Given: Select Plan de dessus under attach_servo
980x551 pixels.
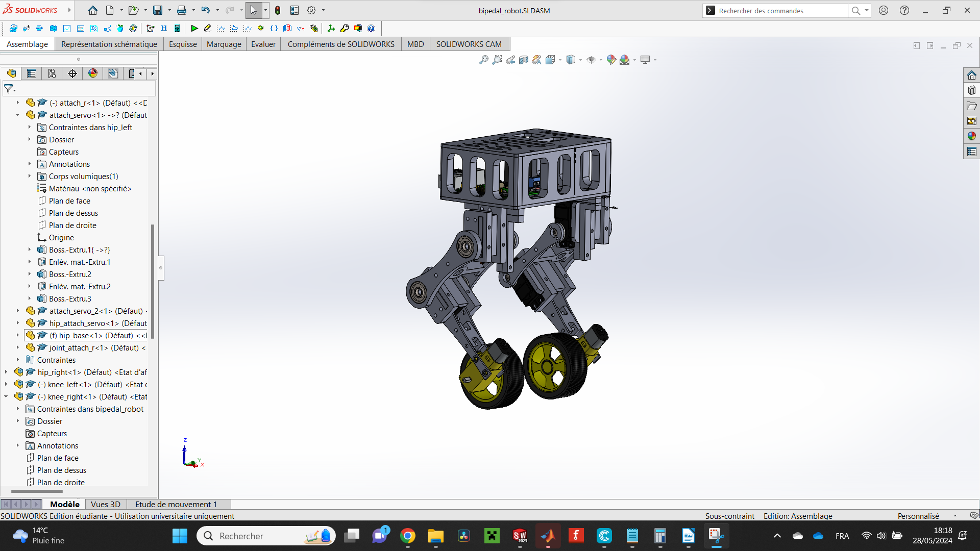Looking at the screenshot, I should [x=73, y=213].
